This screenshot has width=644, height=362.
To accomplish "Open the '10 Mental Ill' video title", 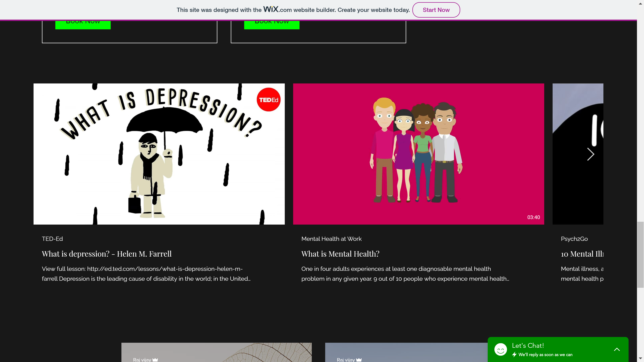I will tap(582, 254).
